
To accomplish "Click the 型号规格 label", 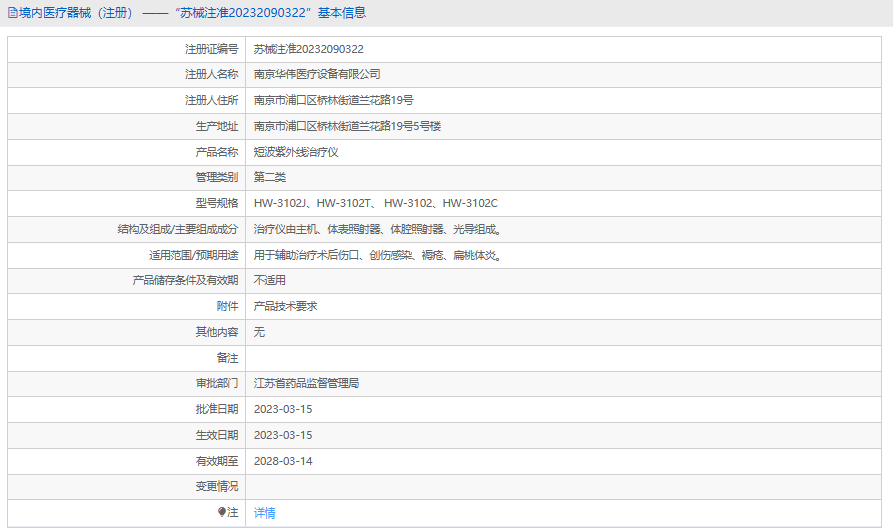I will tap(216, 203).
